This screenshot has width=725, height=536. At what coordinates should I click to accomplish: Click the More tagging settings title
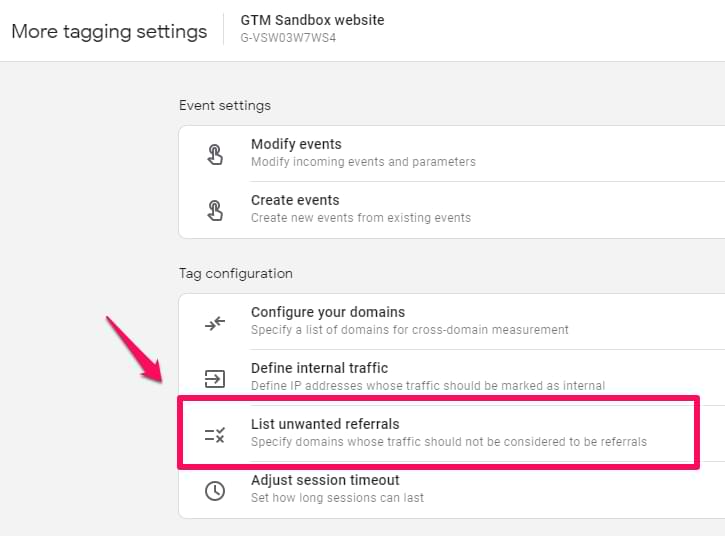[109, 31]
